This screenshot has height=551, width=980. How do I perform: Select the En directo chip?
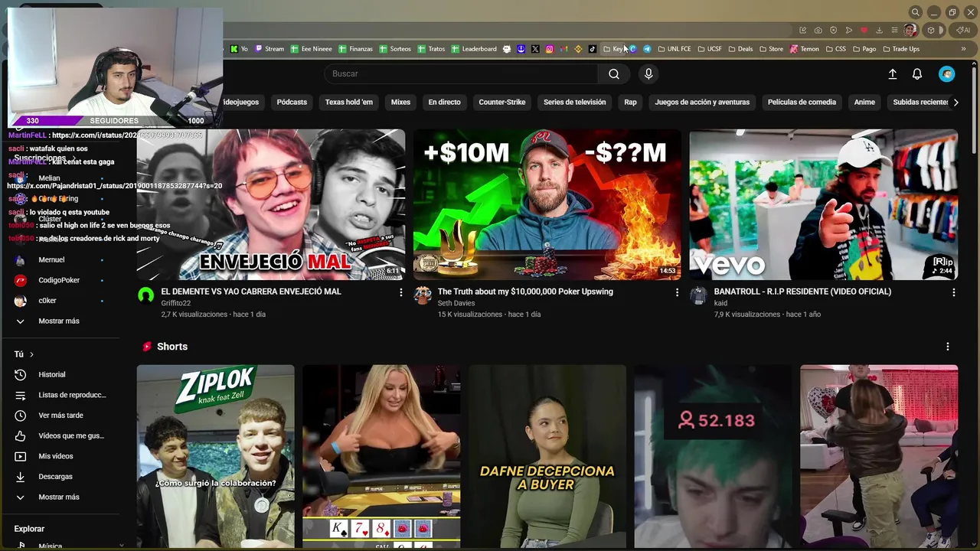444,102
